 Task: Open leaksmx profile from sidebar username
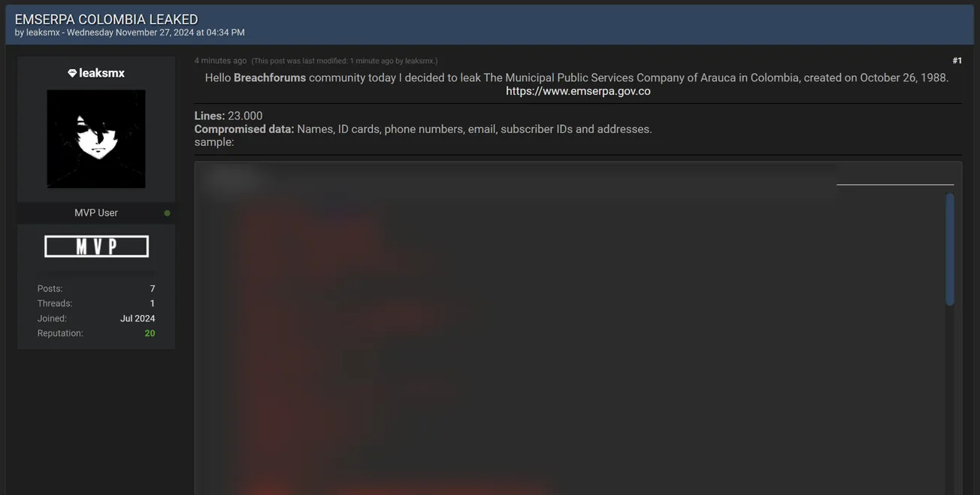101,73
